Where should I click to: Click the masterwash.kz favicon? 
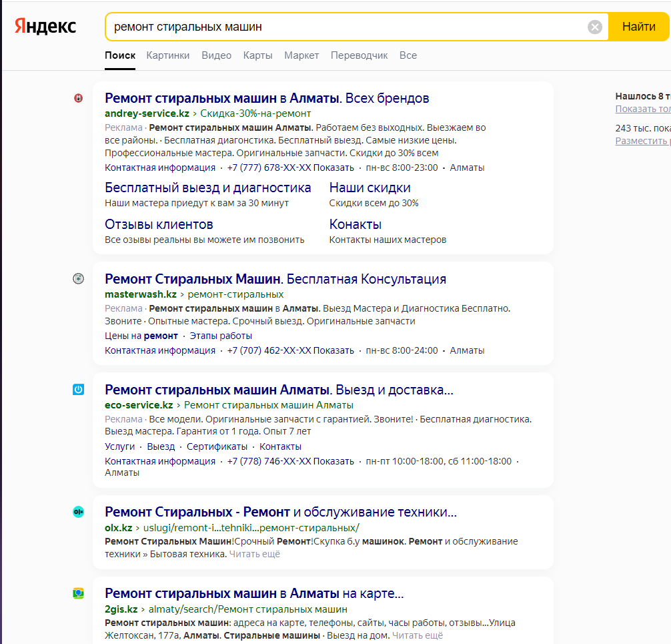pyautogui.click(x=78, y=279)
